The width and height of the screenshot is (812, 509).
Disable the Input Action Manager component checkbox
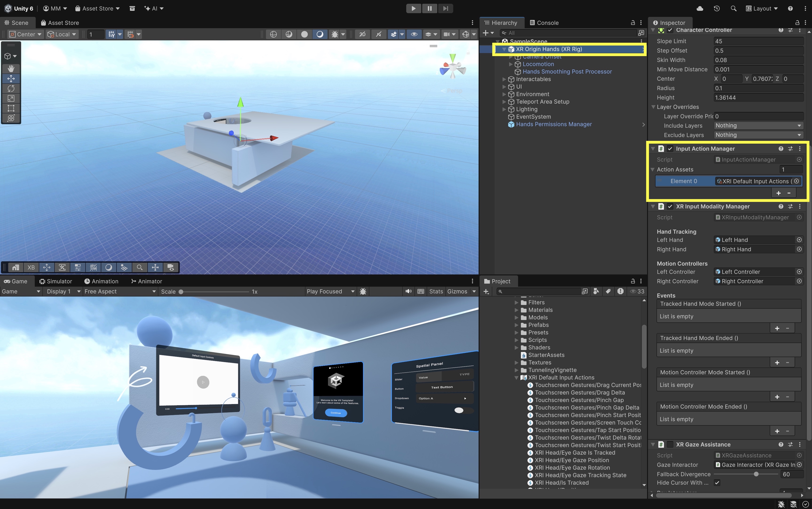[670, 148]
